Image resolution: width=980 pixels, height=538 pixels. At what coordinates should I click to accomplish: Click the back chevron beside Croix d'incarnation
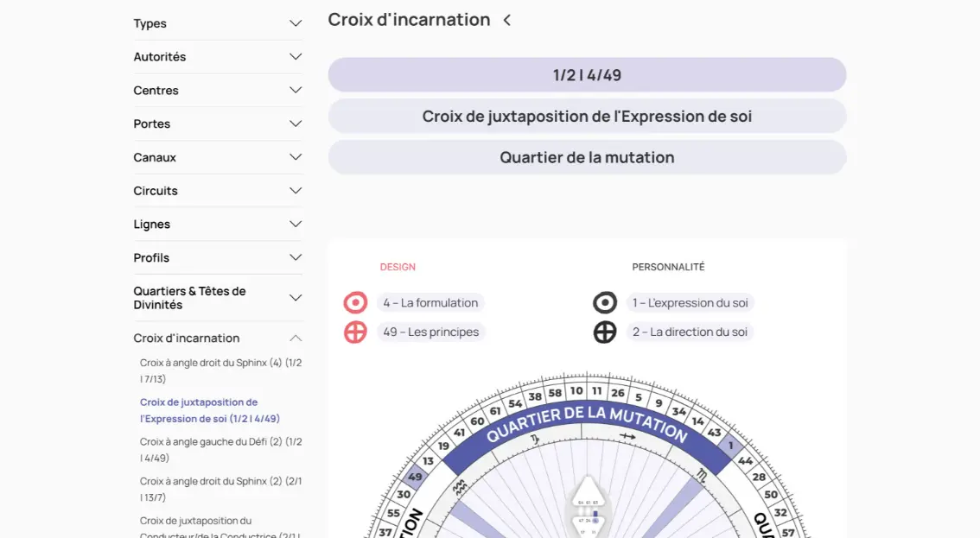pyautogui.click(x=507, y=20)
